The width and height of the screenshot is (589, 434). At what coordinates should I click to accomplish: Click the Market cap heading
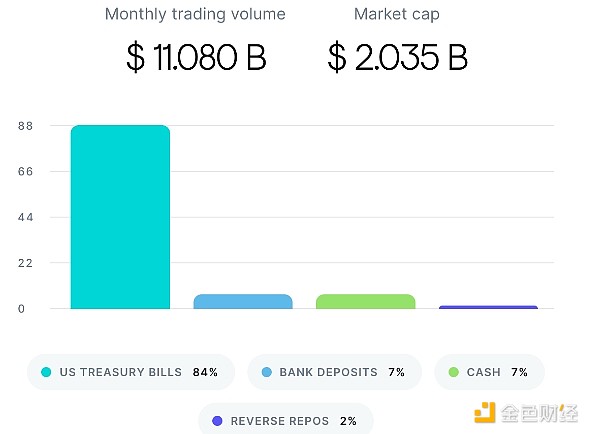[x=397, y=14]
